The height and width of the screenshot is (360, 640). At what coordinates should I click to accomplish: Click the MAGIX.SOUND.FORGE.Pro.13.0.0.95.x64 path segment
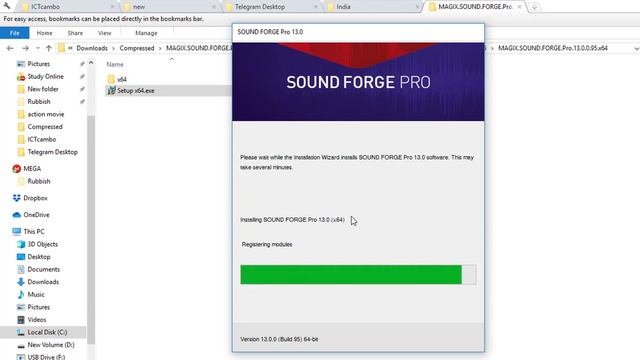click(553, 48)
